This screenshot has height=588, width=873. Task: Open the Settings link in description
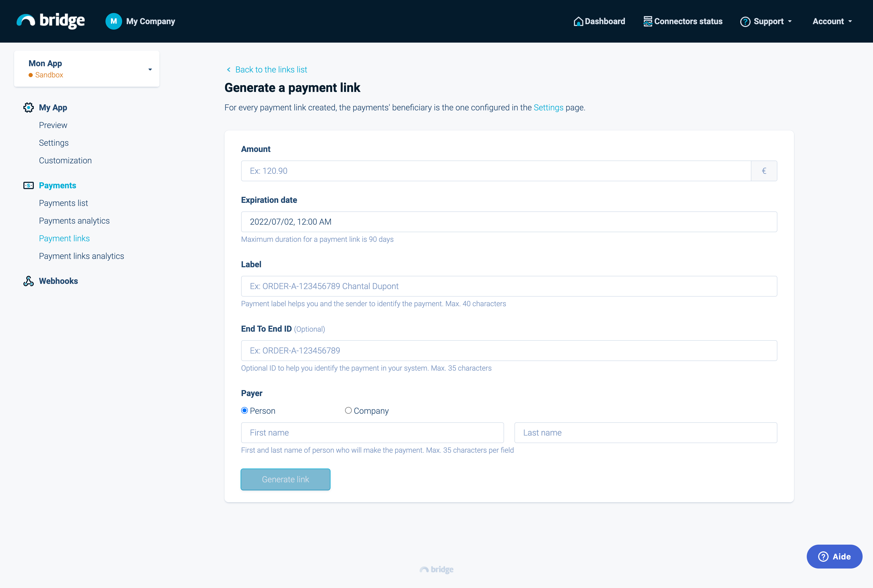[548, 108]
